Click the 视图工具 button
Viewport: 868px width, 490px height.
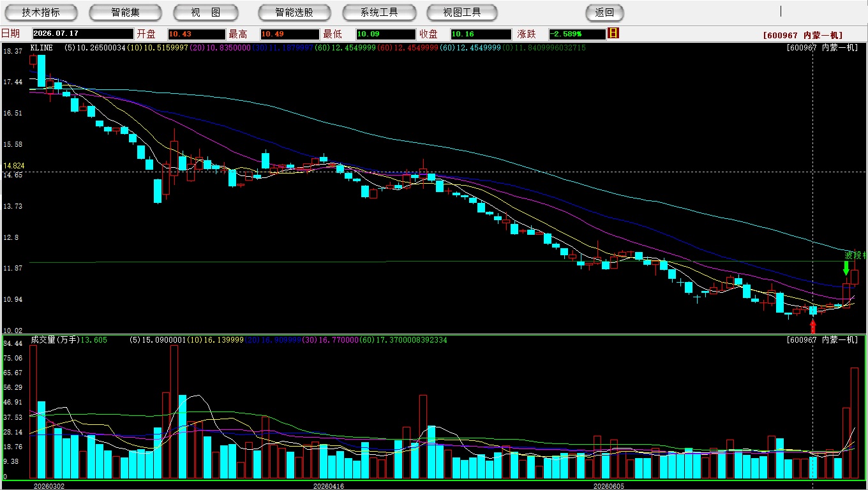click(463, 12)
